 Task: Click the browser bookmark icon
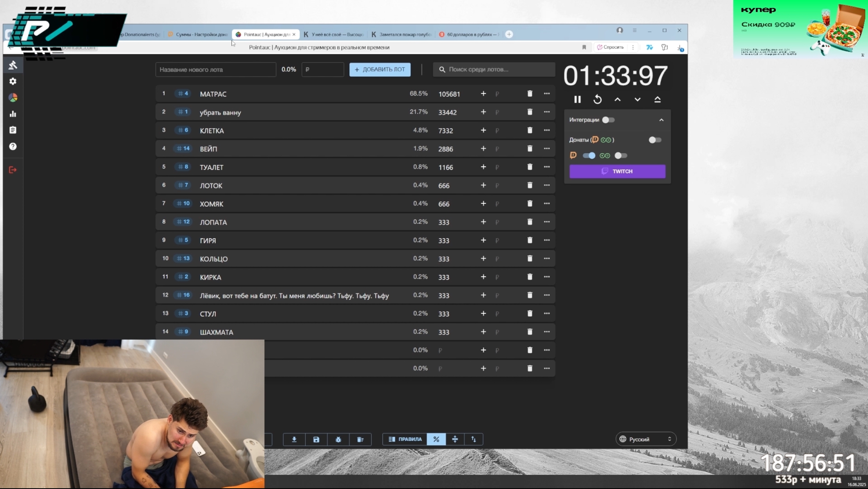coord(584,47)
